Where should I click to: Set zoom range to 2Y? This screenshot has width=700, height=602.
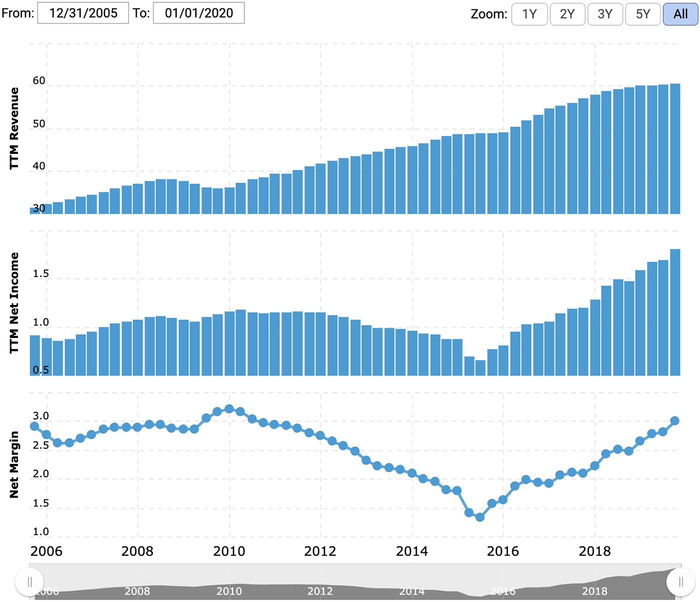click(567, 14)
